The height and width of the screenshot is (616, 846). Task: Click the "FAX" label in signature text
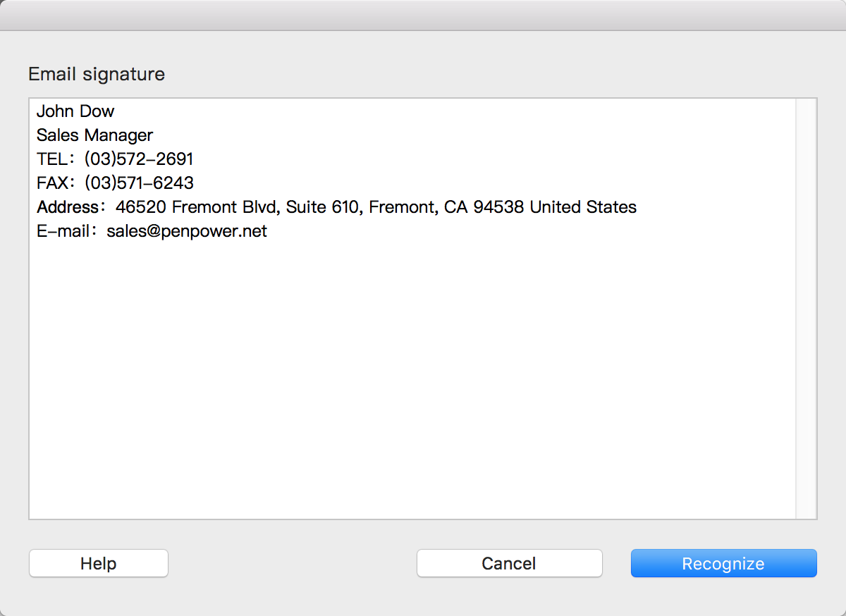tap(53, 183)
